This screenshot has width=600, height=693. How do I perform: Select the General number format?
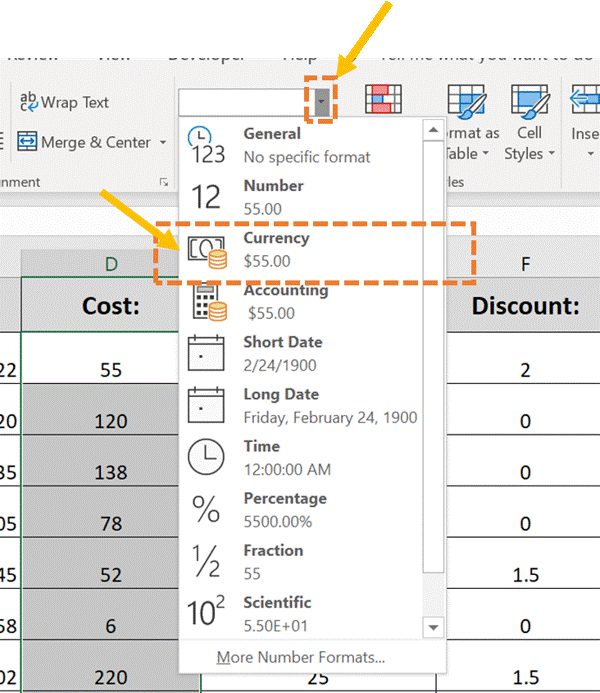tap(300, 145)
